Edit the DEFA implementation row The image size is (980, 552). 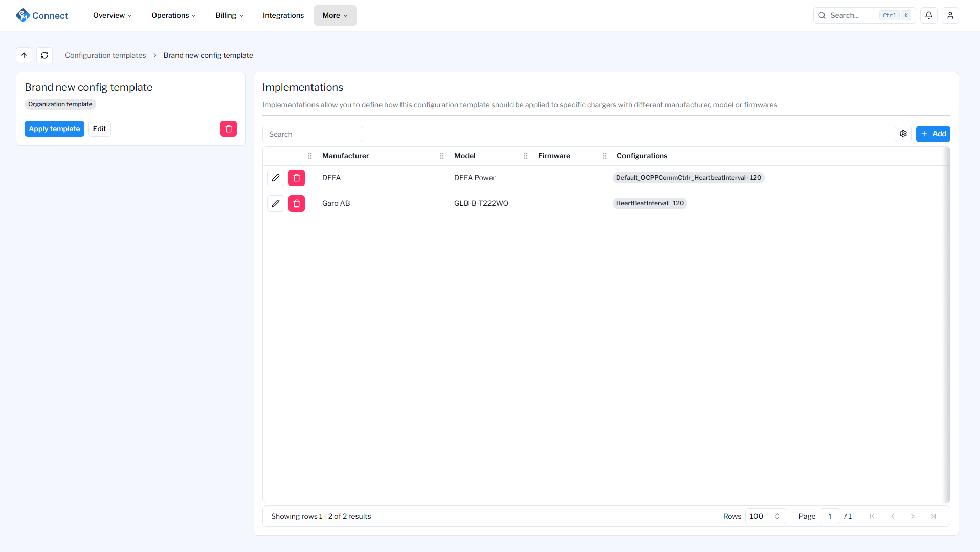coord(275,177)
